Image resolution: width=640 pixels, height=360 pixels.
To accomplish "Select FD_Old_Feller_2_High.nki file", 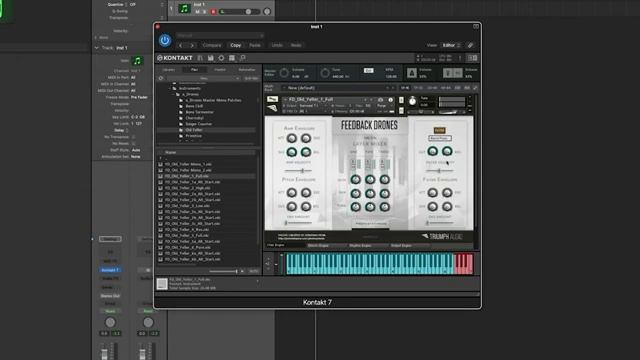I will click(x=188, y=188).
